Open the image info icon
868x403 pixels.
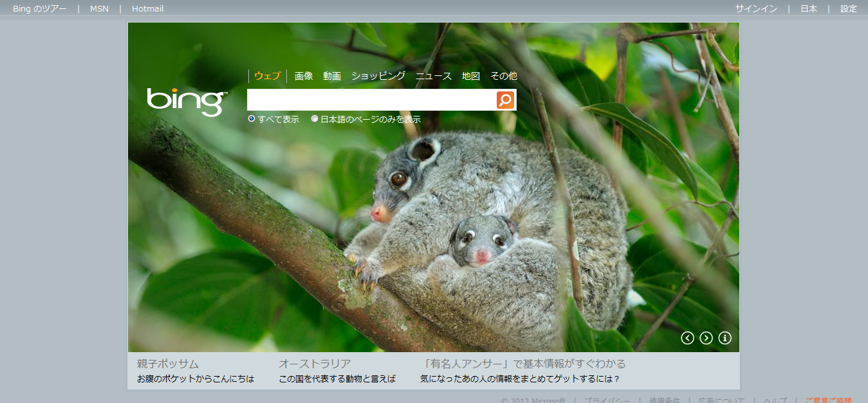[725, 338]
